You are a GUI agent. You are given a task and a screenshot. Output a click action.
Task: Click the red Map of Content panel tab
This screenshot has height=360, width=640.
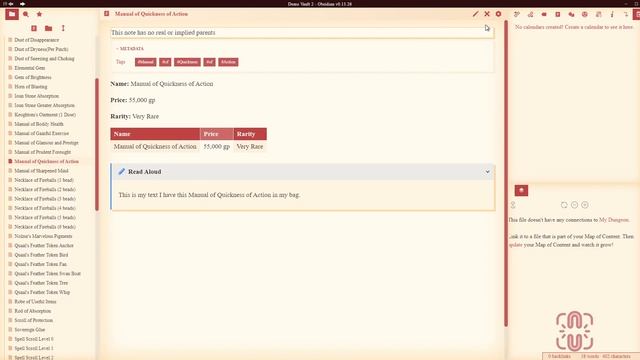tap(521, 191)
